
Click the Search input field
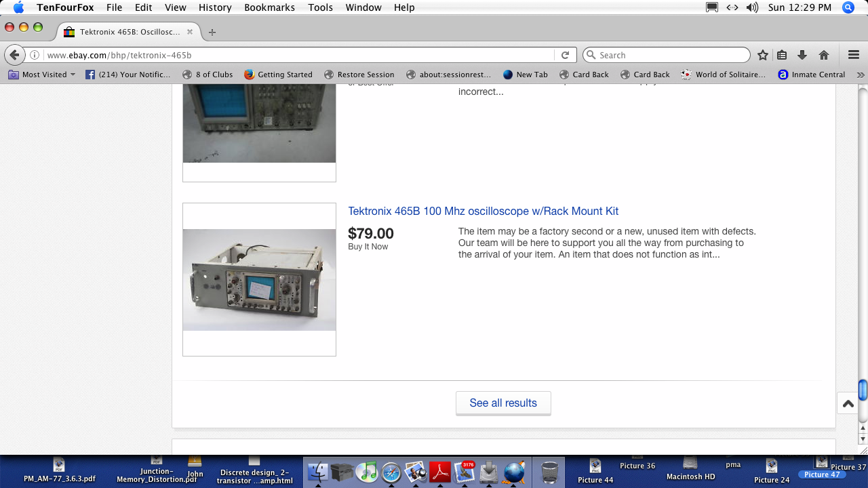click(667, 55)
